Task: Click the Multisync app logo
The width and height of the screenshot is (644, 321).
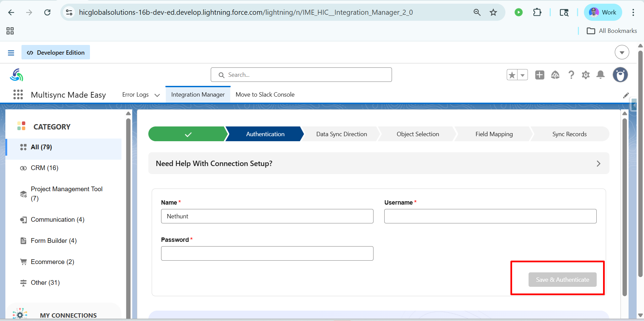Action: click(16, 75)
